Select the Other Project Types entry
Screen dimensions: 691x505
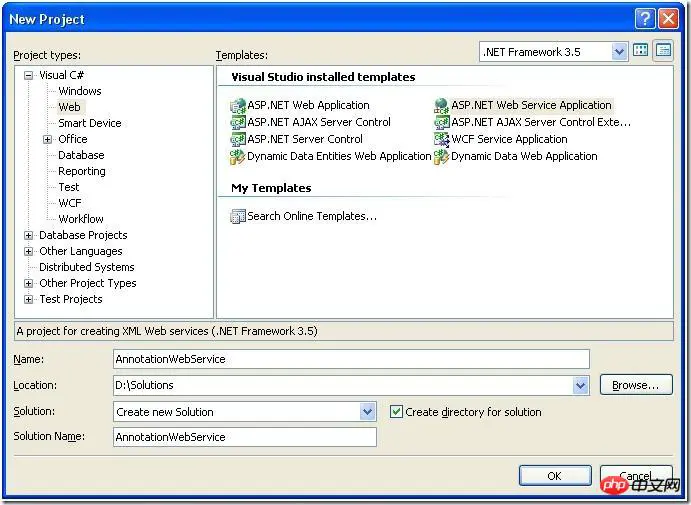[88, 283]
